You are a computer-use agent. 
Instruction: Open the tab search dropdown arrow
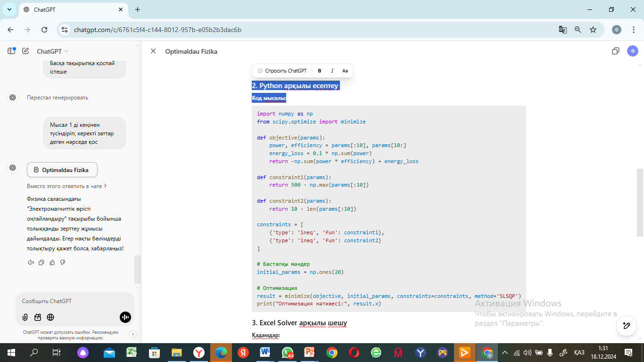tap(9, 9)
